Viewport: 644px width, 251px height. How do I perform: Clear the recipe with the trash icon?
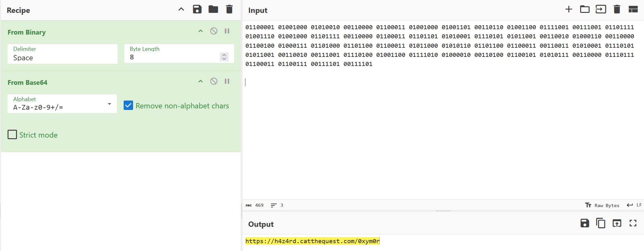tap(229, 9)
